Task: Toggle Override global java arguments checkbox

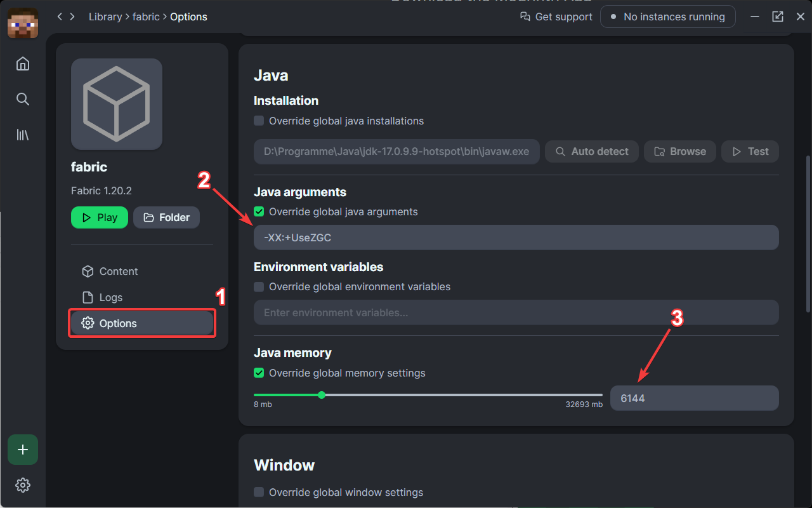Action: click(259, 211)
